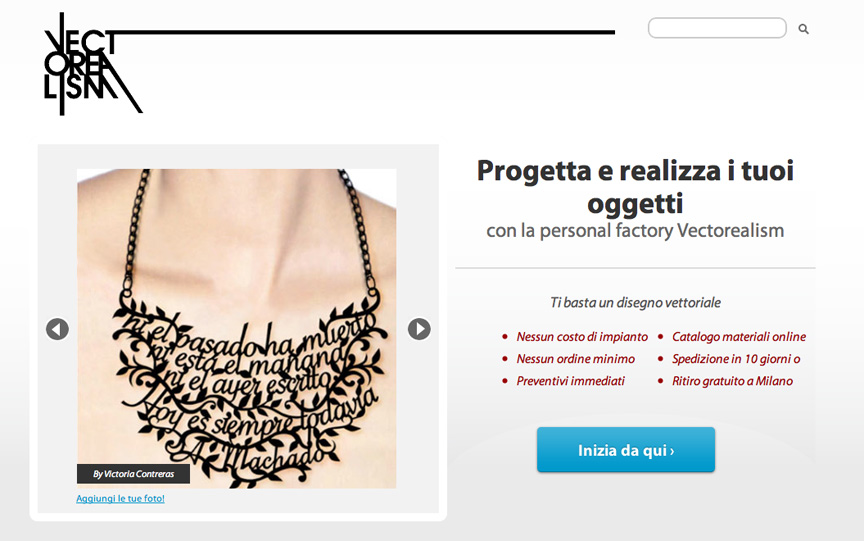Select Preventivi immediati item
Screen dimensions: 864x541
click(570, 381)
